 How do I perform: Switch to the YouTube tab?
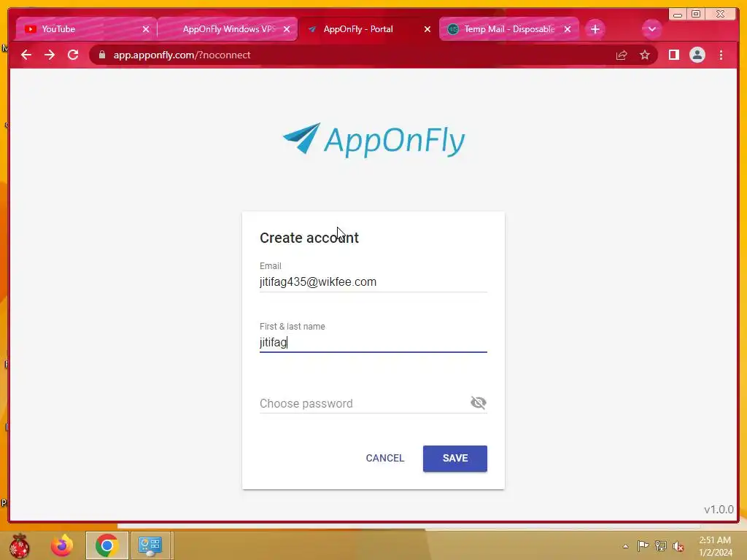point(85,29)
